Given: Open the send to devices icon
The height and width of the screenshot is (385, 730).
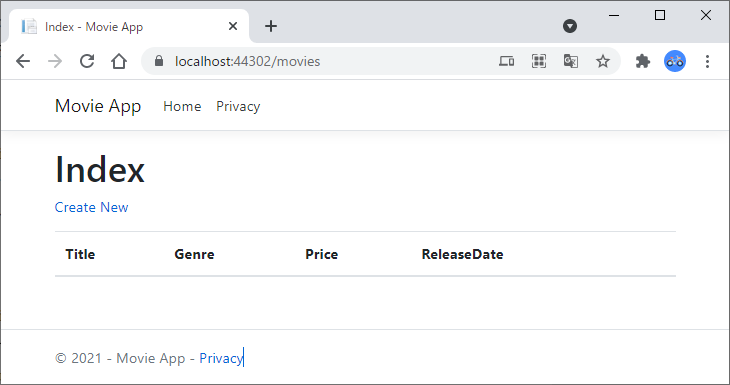Looking at the screenshot, I should click(x=507, y=61).
